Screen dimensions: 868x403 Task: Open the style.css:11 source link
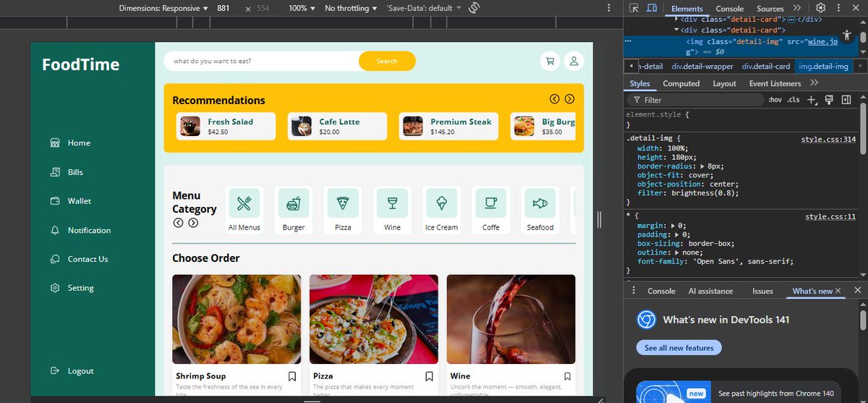click(830, 216)
